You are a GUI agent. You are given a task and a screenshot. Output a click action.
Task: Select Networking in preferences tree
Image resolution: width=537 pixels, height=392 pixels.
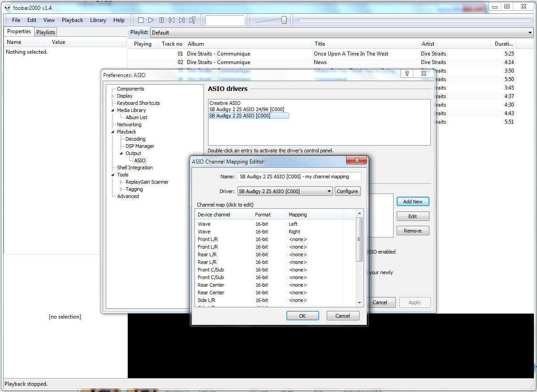(129, 125)
